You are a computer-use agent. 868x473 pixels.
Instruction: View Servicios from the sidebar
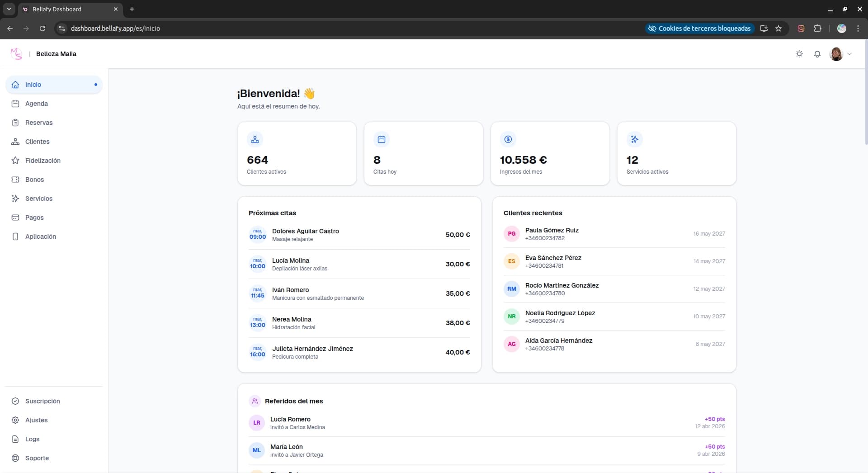tap(38, 198)
